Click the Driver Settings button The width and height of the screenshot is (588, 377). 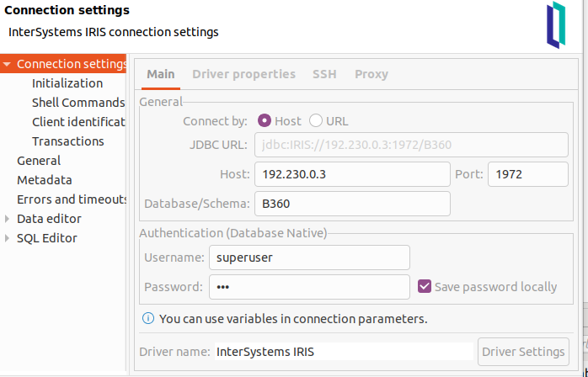[523, 352]
